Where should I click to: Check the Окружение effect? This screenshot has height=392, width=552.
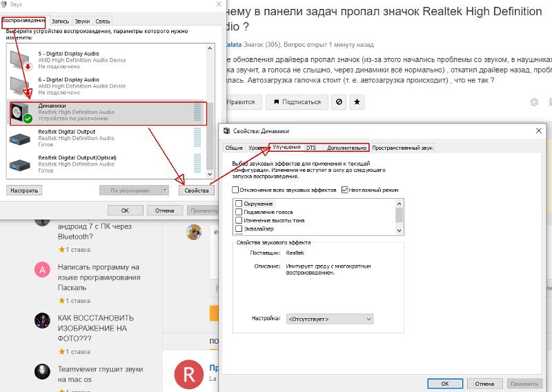tap(239, 204)
